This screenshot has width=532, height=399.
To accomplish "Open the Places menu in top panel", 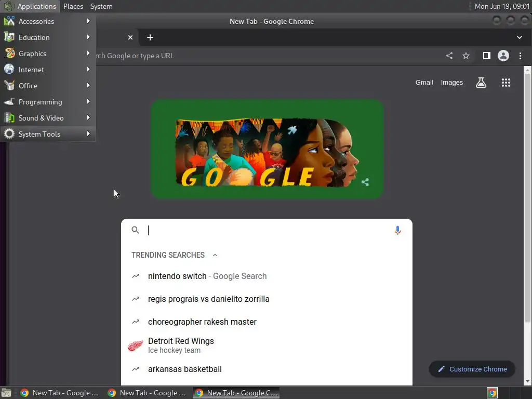I will tap(73, 6).
